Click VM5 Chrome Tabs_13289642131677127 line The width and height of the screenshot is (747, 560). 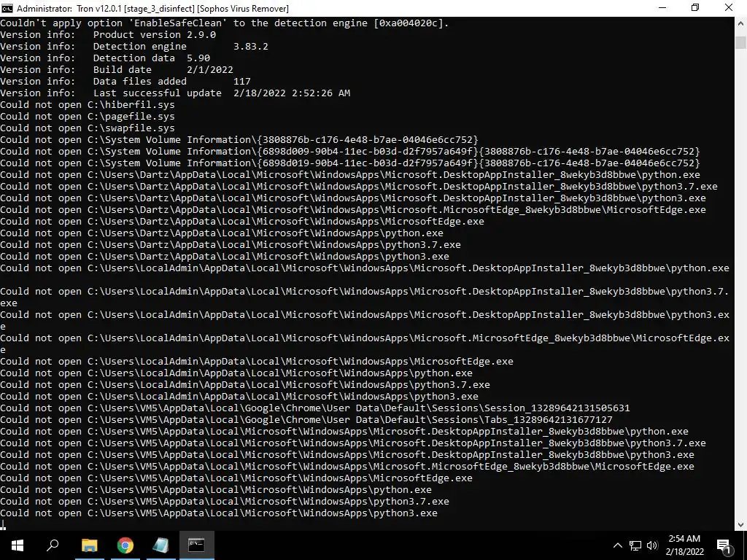pos(306,419)
